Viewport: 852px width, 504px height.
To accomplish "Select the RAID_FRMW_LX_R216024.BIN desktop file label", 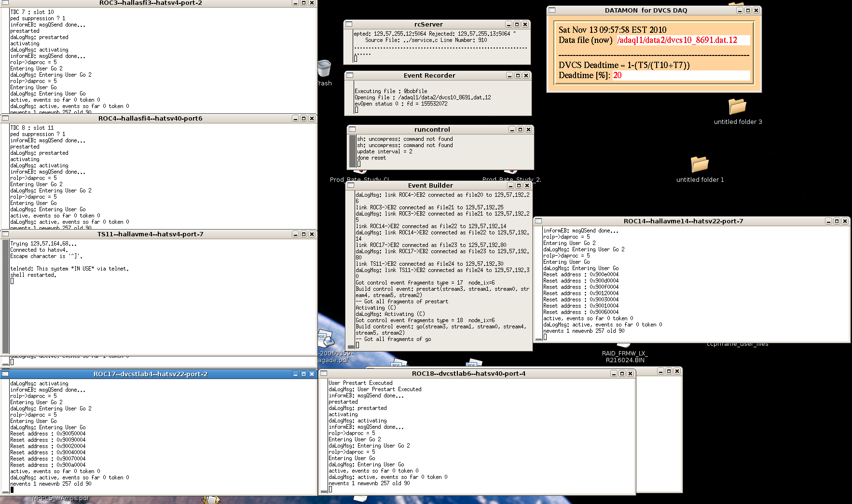I will point(625,356).
